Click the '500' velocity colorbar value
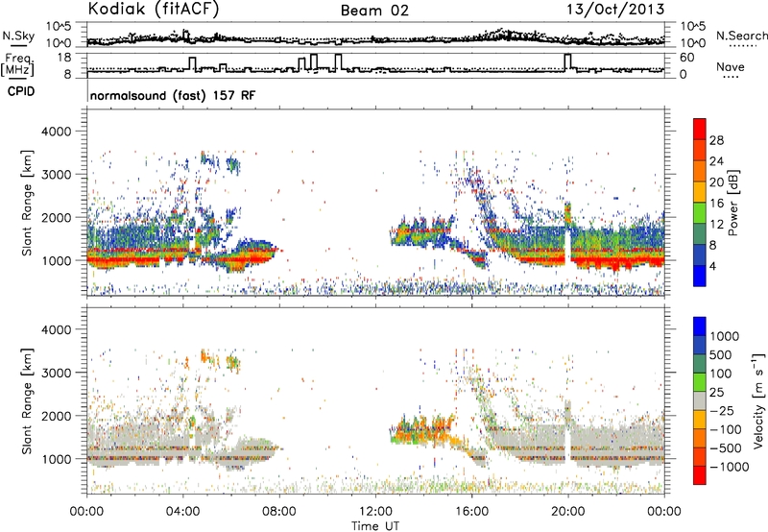The height and width of the screenshot is (532, 768). click(721, 355)
